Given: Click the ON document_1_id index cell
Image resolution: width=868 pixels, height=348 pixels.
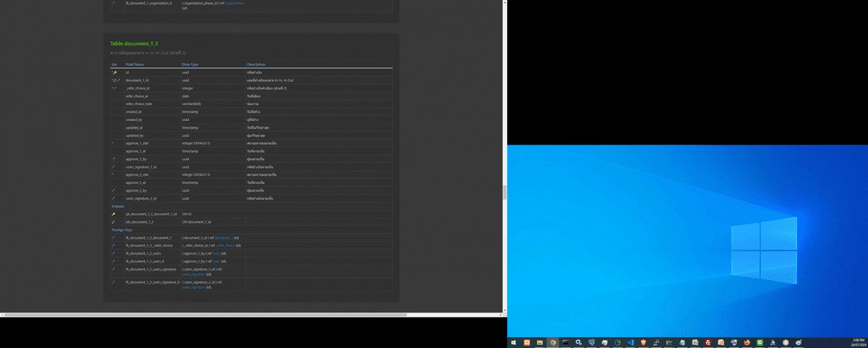Looking at the screenshot, I should [197, 222].
